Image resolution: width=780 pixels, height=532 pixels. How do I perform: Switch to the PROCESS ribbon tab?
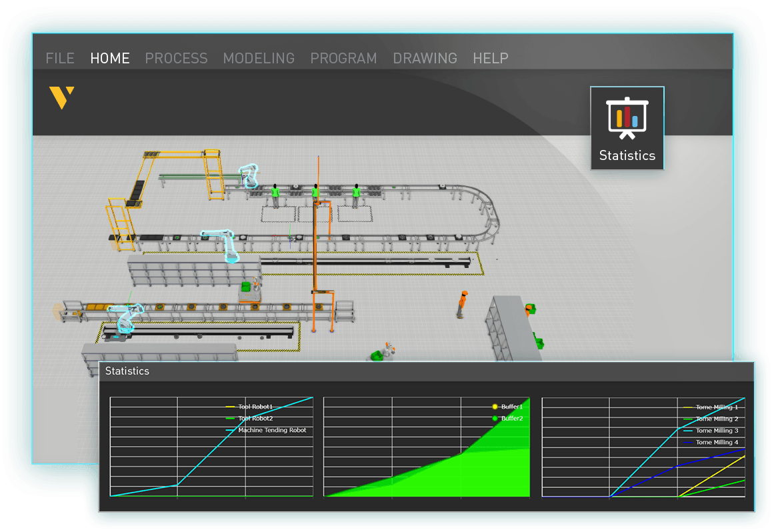coord(176,59)
